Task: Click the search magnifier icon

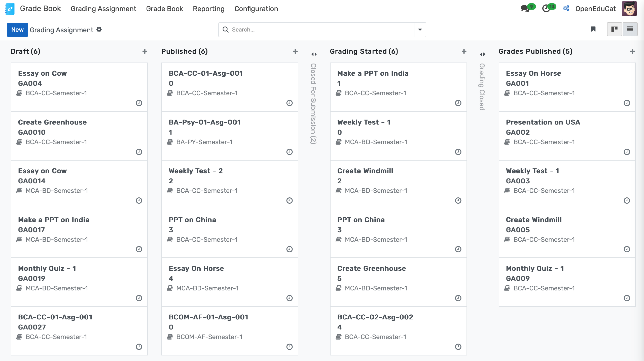Action: (x=226, y=29)
